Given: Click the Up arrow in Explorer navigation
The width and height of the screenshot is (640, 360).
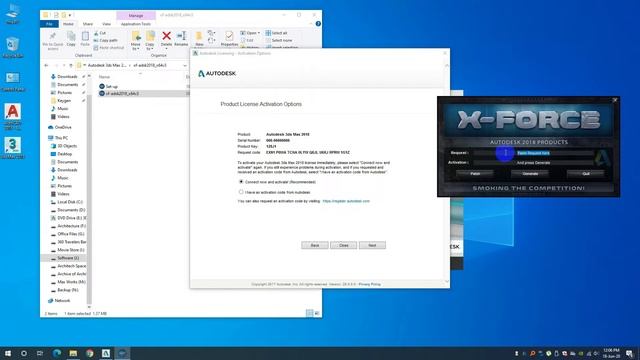Looking at the screenshot, I should [x=71, y=65].
